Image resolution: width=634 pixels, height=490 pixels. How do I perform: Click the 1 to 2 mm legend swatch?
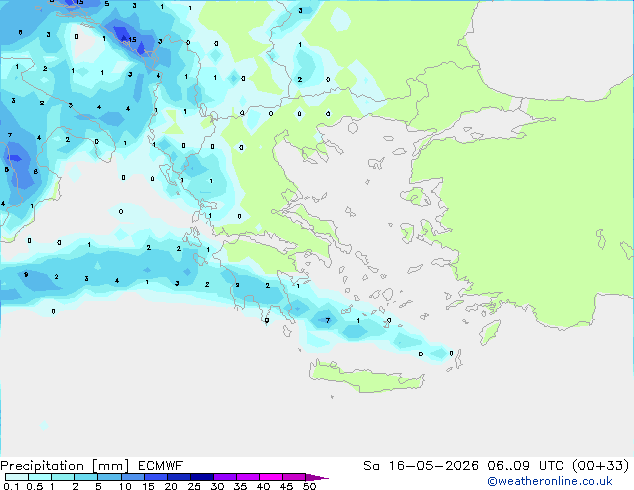pyautogui.click(x=63, y=477)
